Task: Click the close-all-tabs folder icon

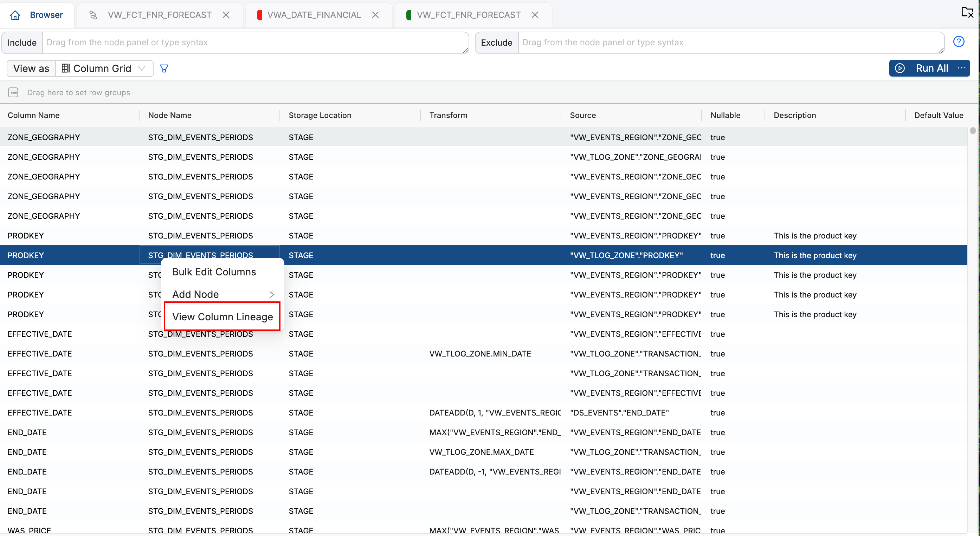Action: click(967, 13)
